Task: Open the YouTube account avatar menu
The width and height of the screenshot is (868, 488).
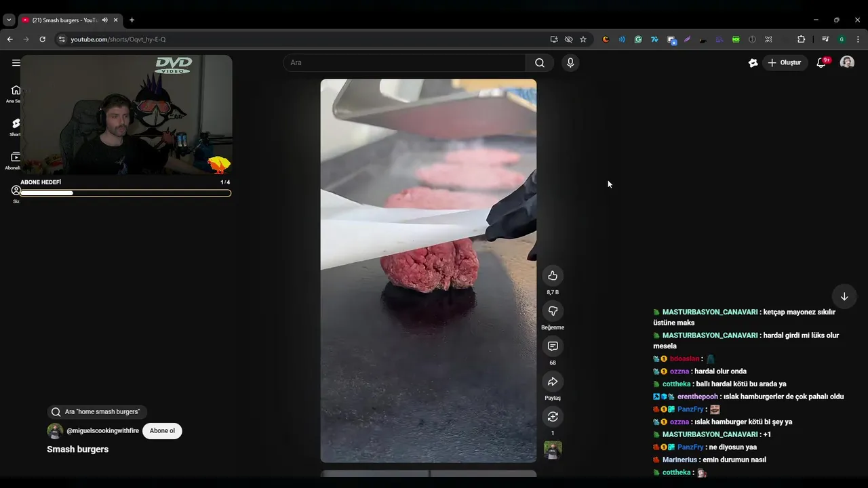Action: click(847, 63)
